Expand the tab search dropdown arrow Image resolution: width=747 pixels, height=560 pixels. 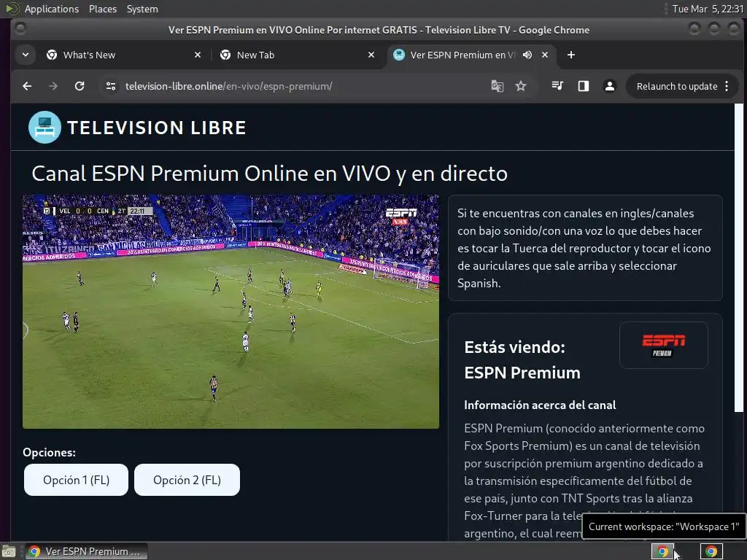tap(26, 55)
